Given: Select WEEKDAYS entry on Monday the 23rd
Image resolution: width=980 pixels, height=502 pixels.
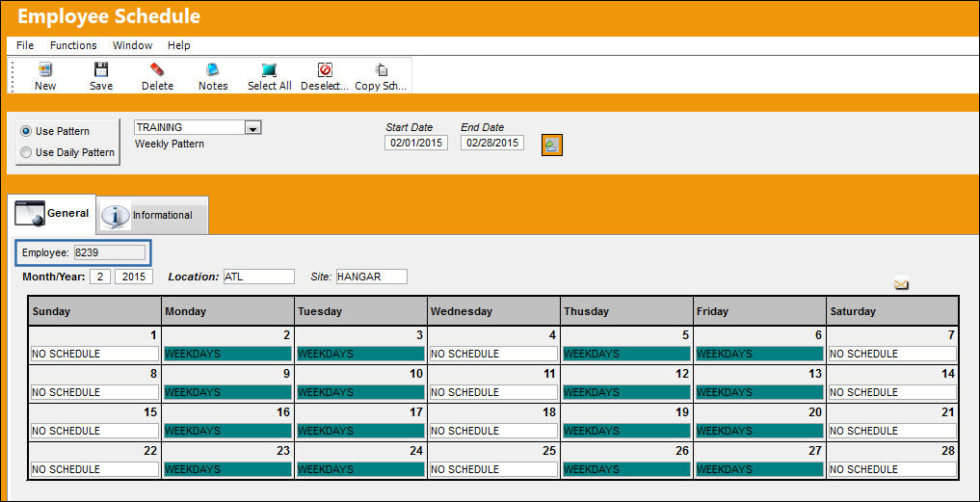Looking at the screenshot, I should click(x=227, y=469).
